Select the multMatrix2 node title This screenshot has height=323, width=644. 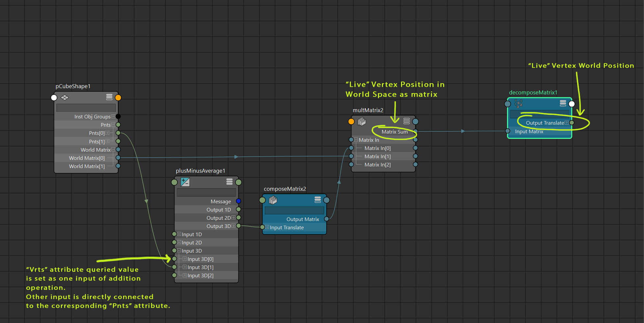tap(368, 110)
